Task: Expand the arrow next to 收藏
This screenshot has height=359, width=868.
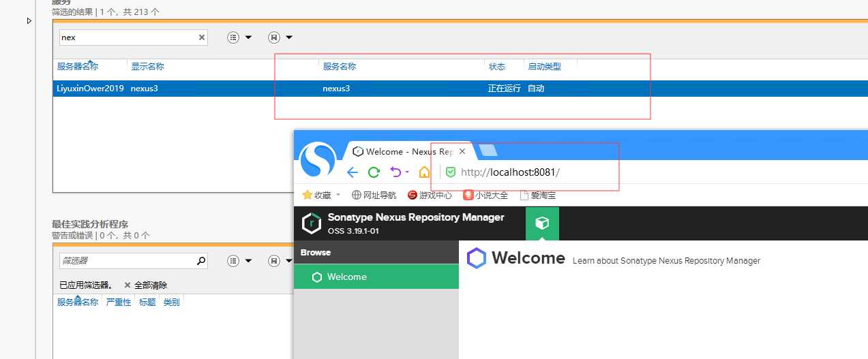Action: [x=339, y=195]
